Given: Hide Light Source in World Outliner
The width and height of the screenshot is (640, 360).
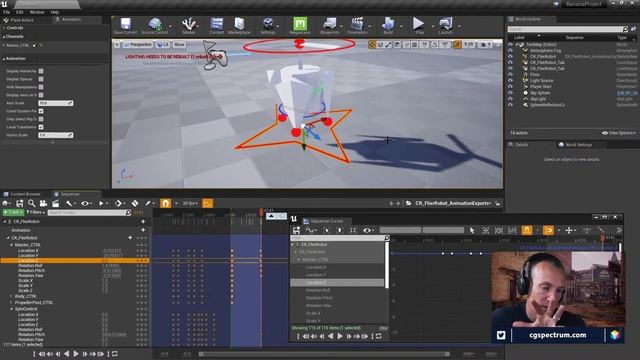Looking at the screenshot, I should [x=510, y=81].
